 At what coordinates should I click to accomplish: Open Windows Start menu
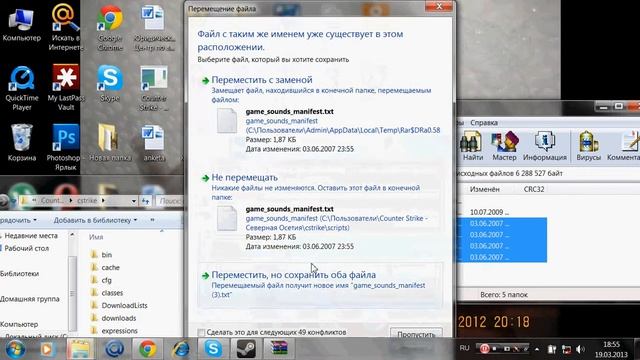[x=15, y=349]
